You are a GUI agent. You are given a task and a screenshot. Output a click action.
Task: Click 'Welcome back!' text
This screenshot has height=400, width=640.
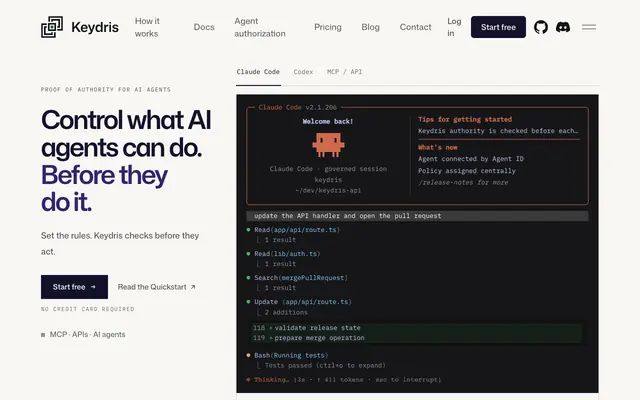(x=328, y=121)
